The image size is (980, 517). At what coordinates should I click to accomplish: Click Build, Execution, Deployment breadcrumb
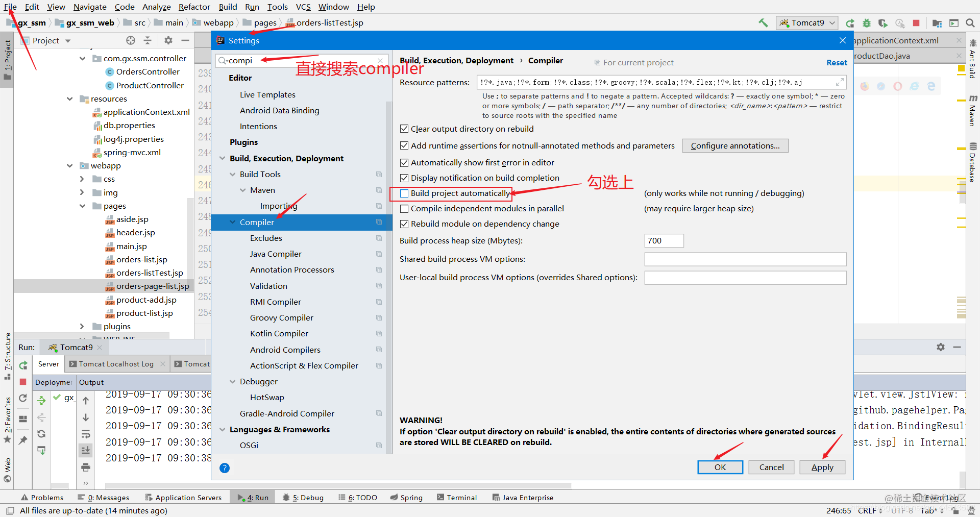(456, 61)
